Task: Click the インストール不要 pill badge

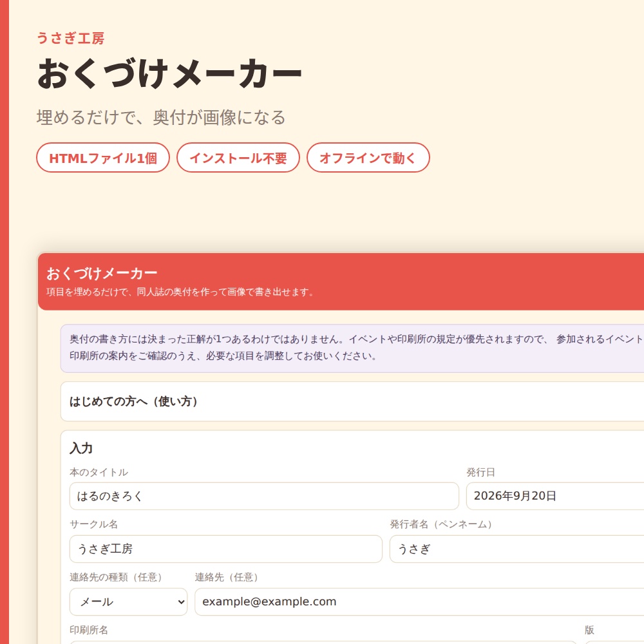Action: [x=238, y=158]
